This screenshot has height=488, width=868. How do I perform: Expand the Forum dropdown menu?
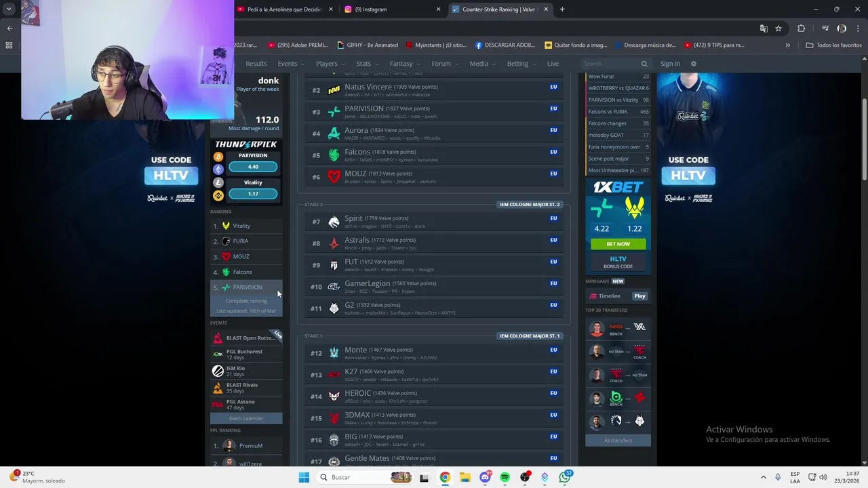444,64
